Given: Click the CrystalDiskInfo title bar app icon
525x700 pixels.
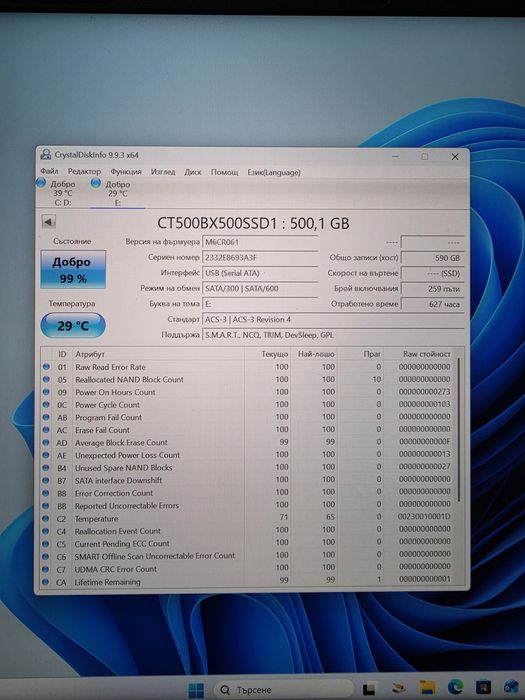Looking at the screenshot, I should click(46, 155).
